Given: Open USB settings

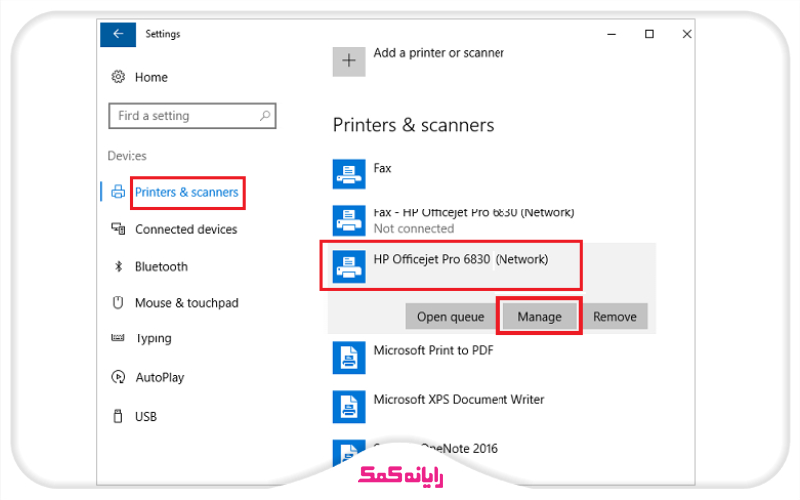Looking at the screenshot, I should point(146,417).
